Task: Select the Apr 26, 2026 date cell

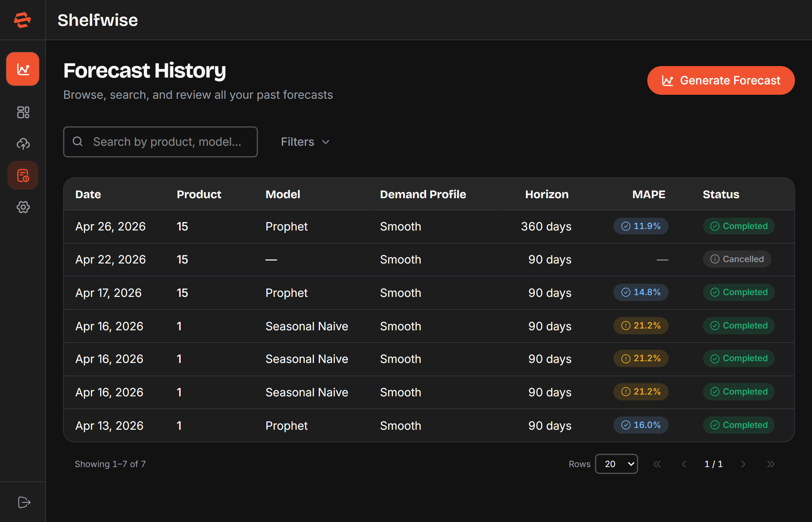Action: click(x=110, y=227)
